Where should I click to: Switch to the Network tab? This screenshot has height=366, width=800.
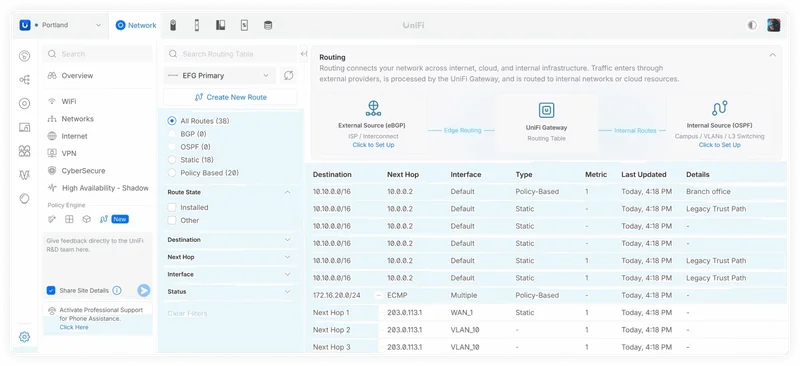click(136, 25)
